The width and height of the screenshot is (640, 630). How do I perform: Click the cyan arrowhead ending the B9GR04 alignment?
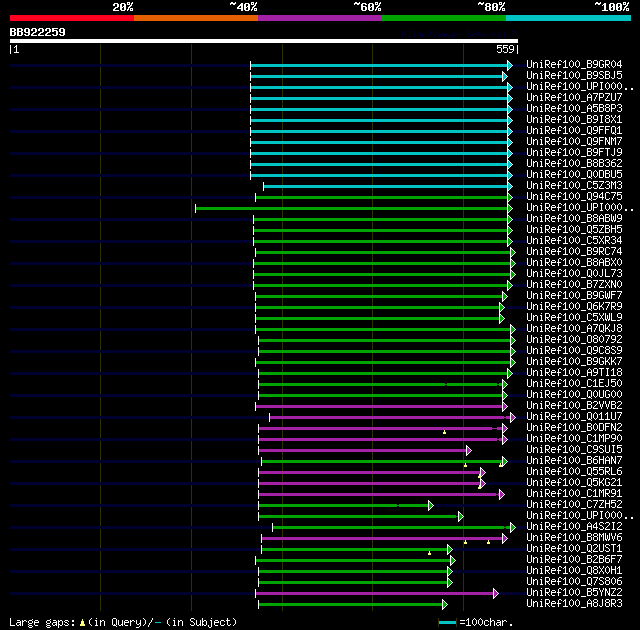(x=510, y=65)
